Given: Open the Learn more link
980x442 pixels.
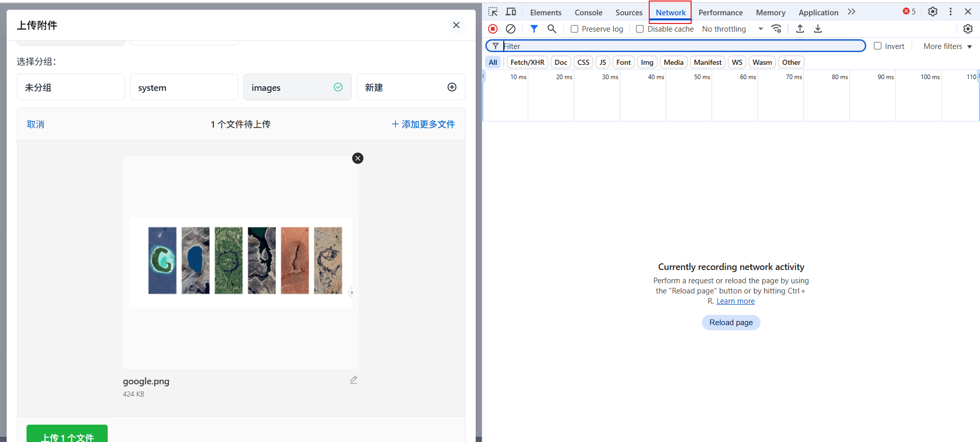Looking at the screenshot, I should coord(735,301).
